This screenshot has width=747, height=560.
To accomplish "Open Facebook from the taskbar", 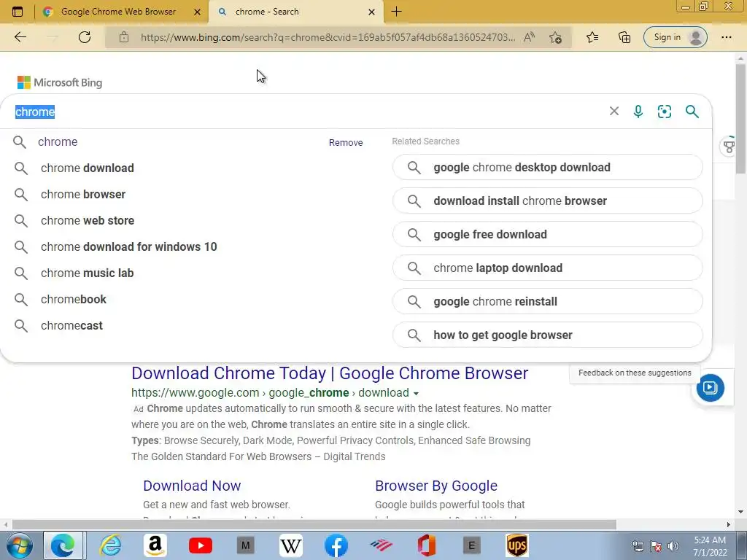I will 336,545.
